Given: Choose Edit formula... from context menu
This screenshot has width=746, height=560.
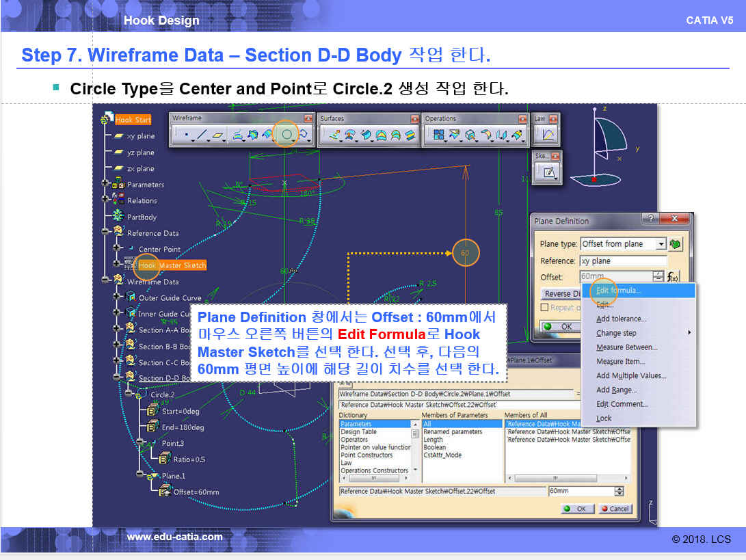Looking at the screenshot, I should point(618,291).
